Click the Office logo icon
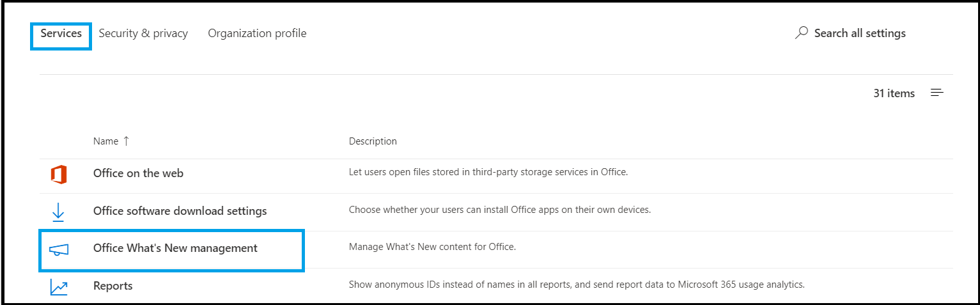This screenshot has height=305, width=980. pyautogui.click(x=59, y=175)
